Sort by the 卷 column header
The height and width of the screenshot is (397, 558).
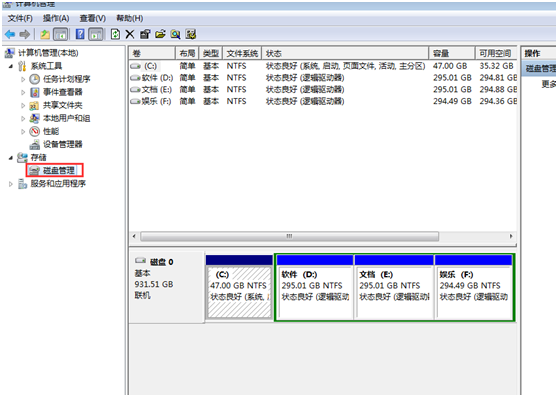pos(152,53)
